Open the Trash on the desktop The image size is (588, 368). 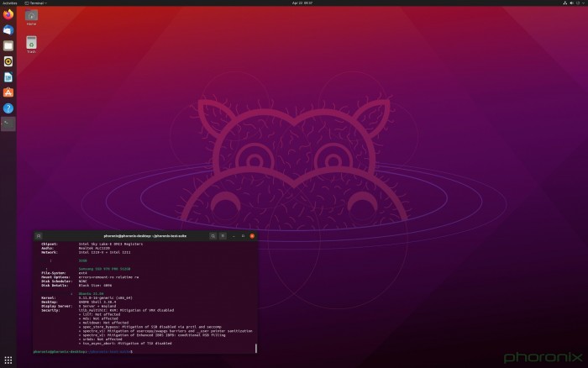click(x=31, y=44)
